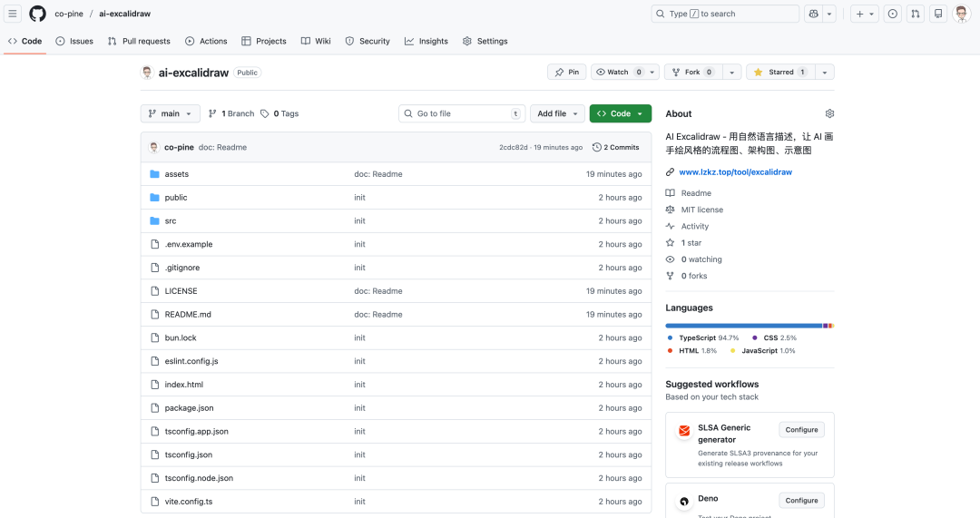Open your pull requests header icon

[x=916, y=14]
